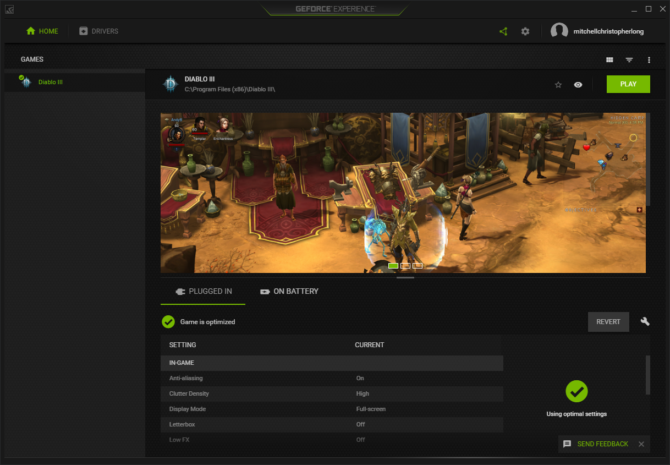Dismiss the Send Feedback banner
Image resolution: width=670 pixels, height=465 pixels.
[x=641, y=444]
